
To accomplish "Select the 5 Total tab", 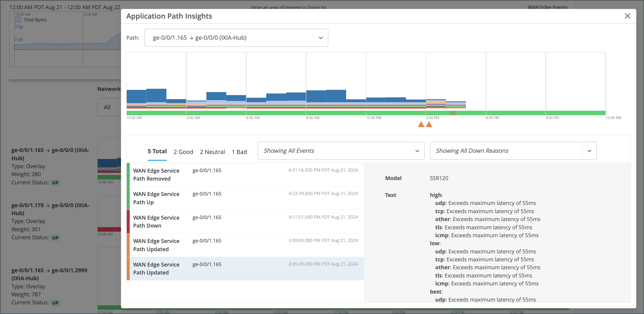I will 157,151.
